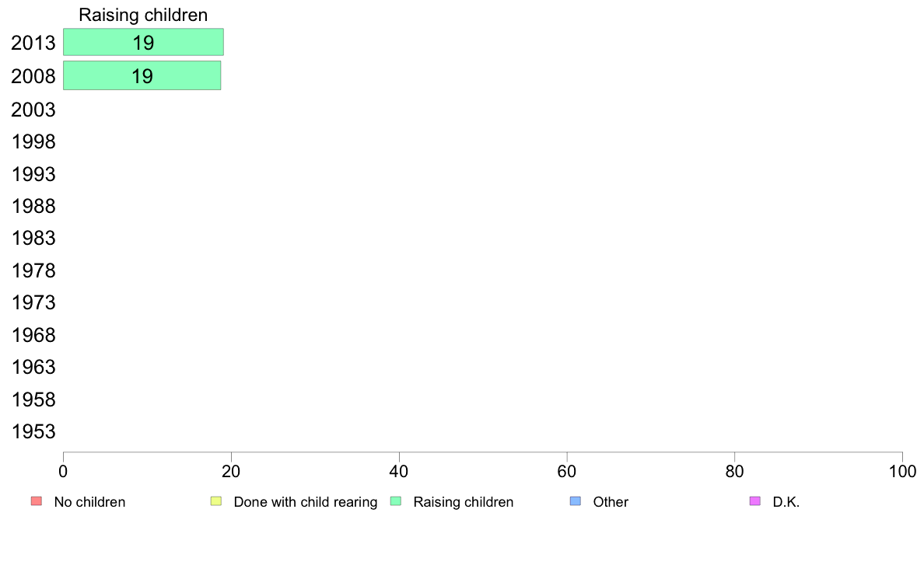
Task: Click the Raising children column header
Action: coord(143,15)
